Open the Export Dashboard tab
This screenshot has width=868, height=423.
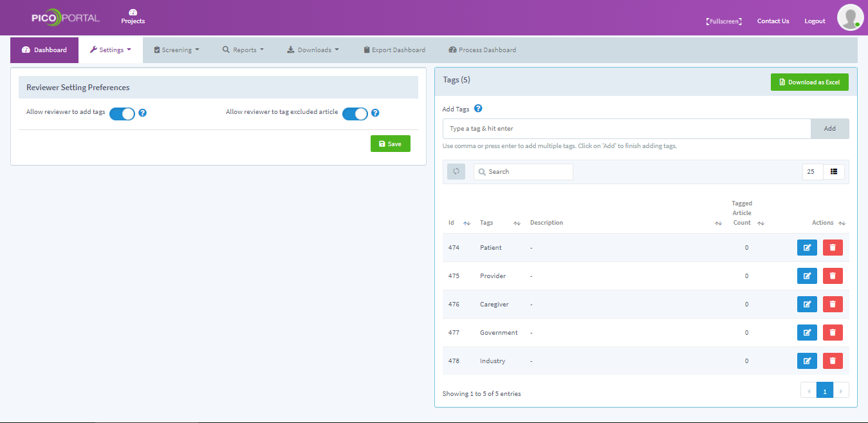tap(394, 50)
